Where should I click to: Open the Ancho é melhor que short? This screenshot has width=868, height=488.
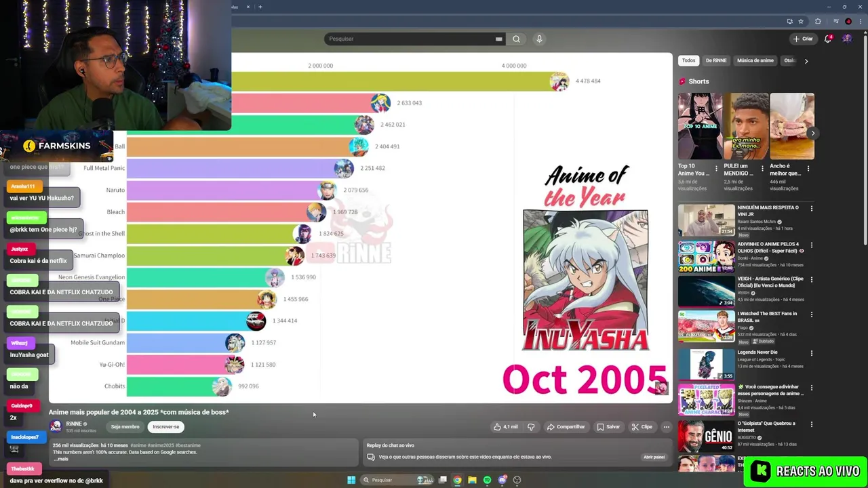pyautogui.click(x=792, y=126)
